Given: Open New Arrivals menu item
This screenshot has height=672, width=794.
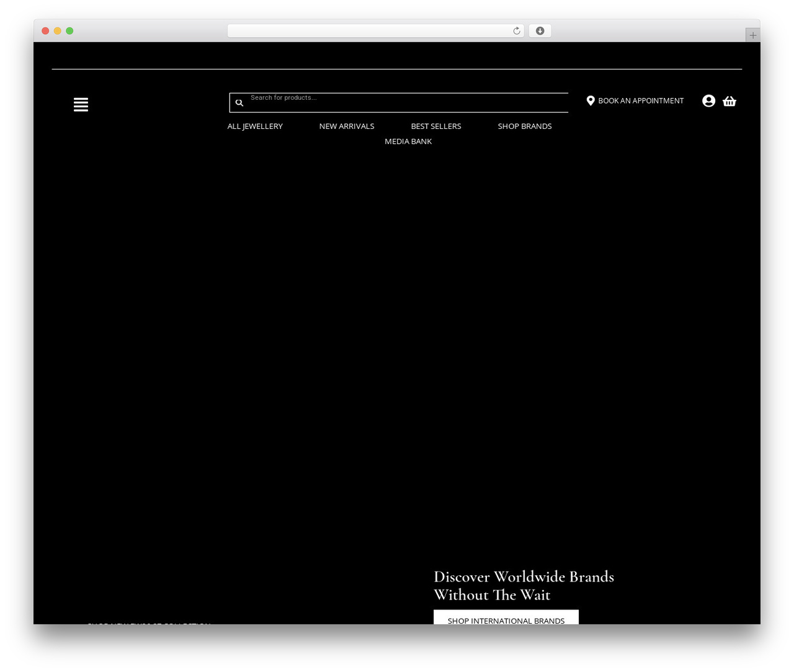Looking at the screenshot, I should coord(347,126).
